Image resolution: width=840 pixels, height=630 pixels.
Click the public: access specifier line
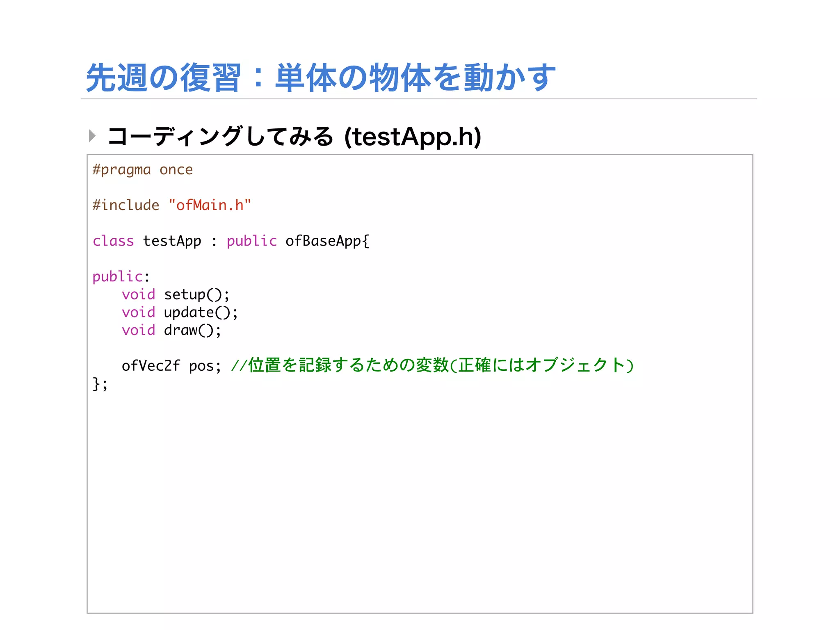coord(121,277)
